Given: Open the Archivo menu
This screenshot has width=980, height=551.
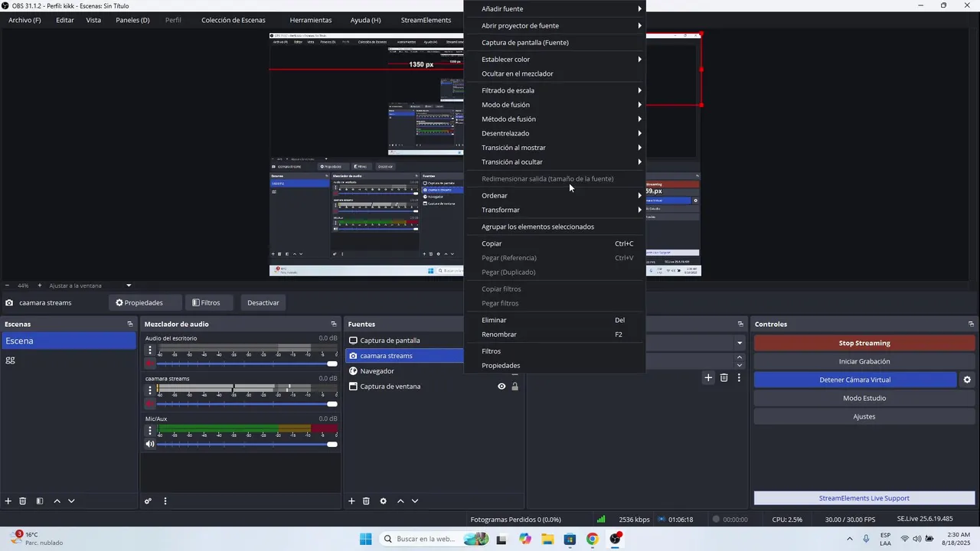Looking at the screenshot, I should (x=24, y=20).
